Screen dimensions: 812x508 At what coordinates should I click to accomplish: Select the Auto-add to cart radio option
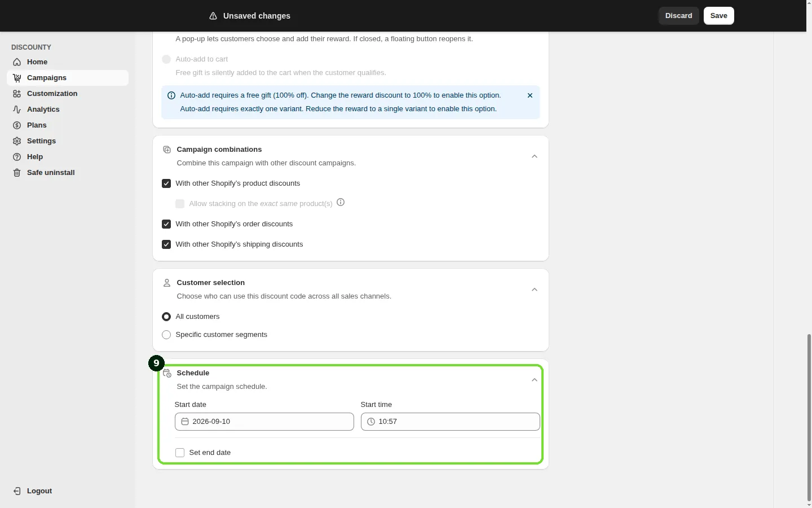click(166, 59)
